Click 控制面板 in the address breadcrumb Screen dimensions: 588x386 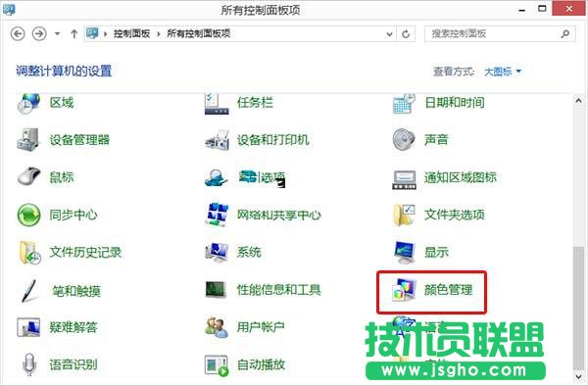(132, 33)
